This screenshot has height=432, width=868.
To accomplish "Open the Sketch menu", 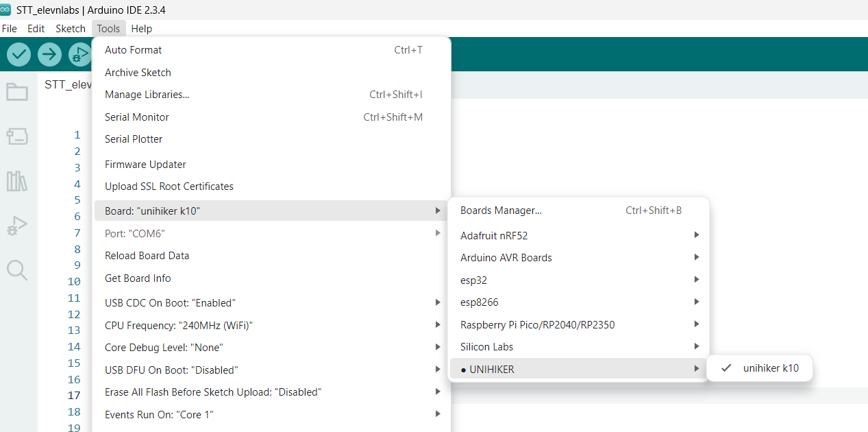I will 71,29.
